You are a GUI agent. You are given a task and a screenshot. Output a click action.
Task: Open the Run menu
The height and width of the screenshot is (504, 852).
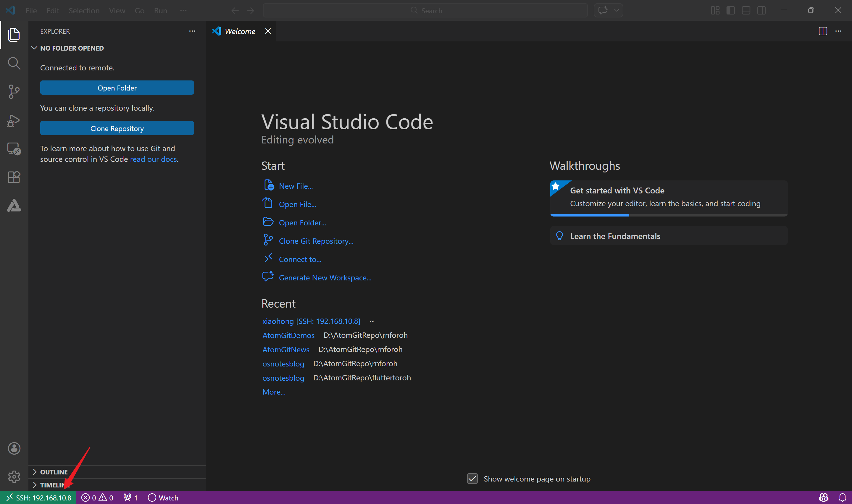point(161,11)
